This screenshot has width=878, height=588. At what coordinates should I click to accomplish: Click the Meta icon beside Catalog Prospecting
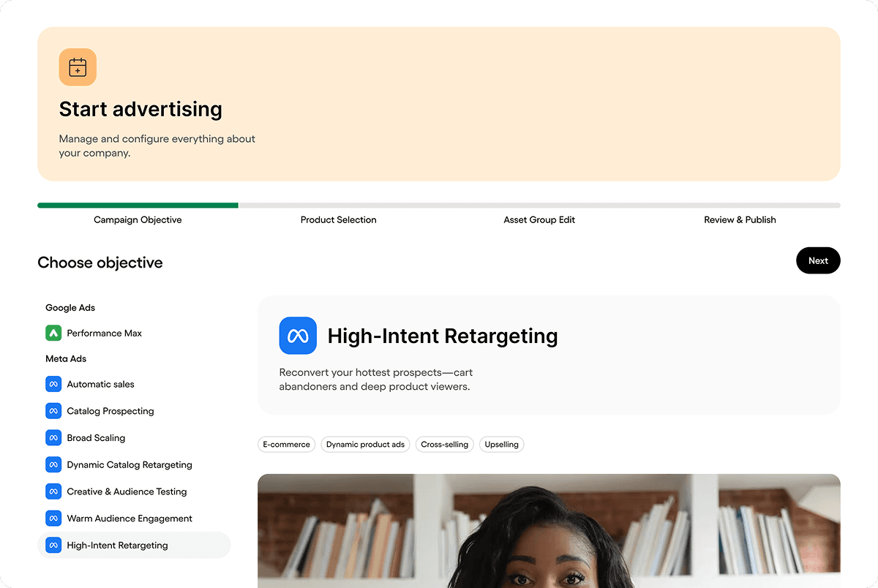53,411
